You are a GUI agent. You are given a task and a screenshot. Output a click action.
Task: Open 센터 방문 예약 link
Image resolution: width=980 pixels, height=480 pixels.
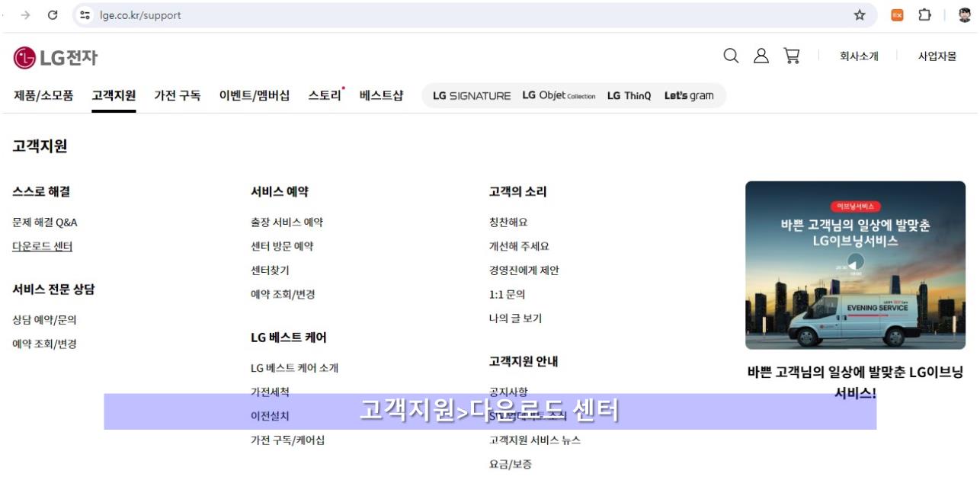[282, 247]
